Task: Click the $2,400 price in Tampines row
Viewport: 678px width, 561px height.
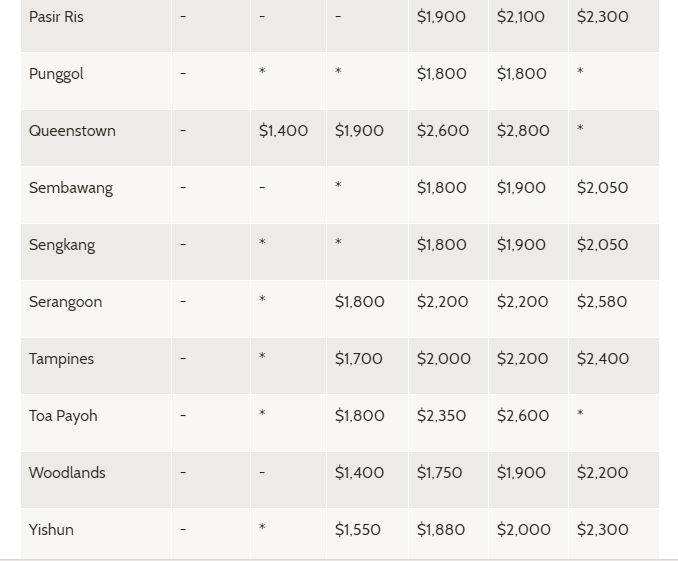Action: click(603, 359)
